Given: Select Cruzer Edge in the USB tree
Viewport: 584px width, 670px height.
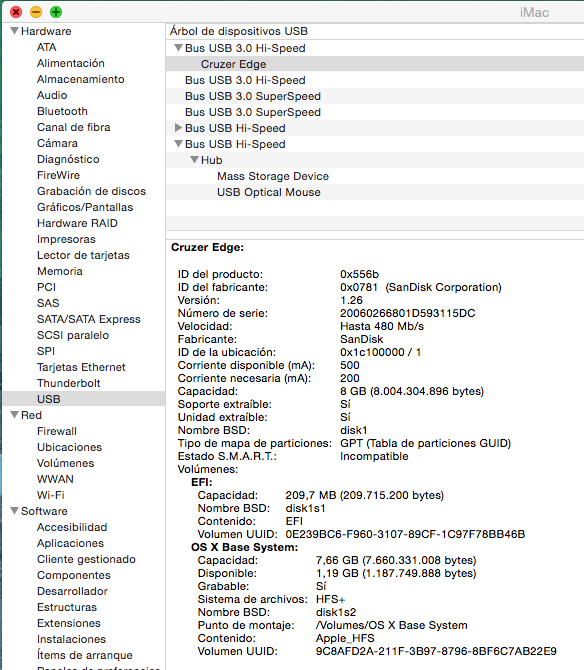Looking at the screenshot, I should [x=375, y=64].
